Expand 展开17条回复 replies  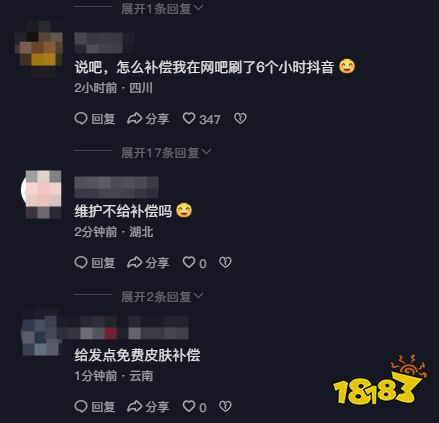166,153
